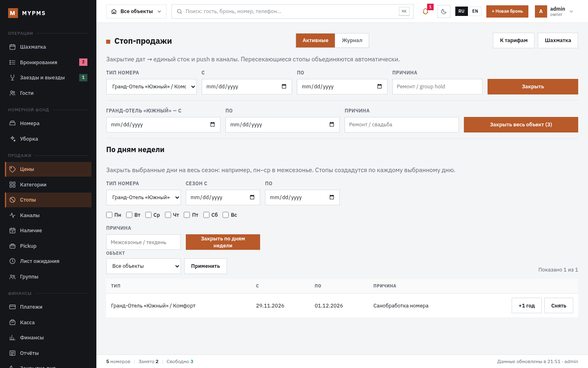This screenshot has width=588, height=368.
Task: Open Номера bed icon in sidebar
Action: (13, 123)
